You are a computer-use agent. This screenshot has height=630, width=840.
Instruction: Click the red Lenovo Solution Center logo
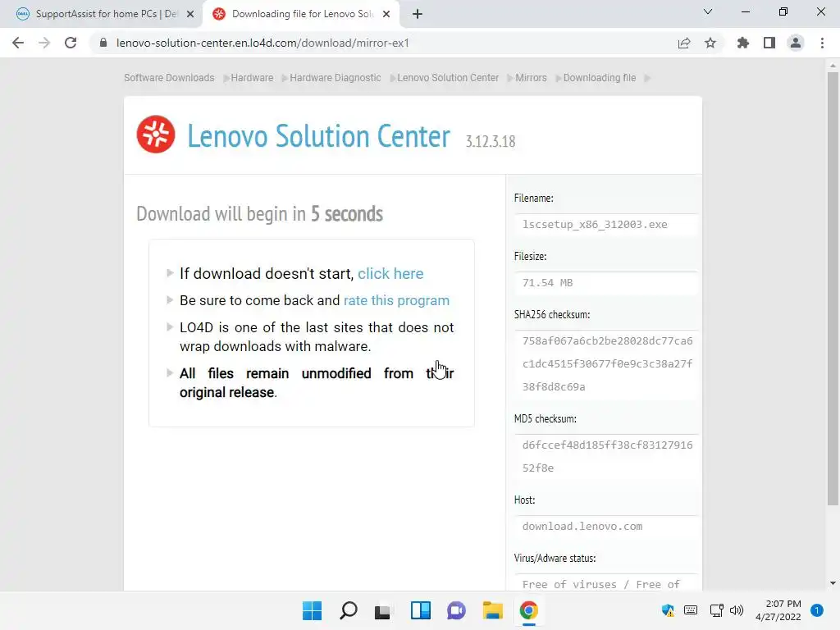coord(156,134)
